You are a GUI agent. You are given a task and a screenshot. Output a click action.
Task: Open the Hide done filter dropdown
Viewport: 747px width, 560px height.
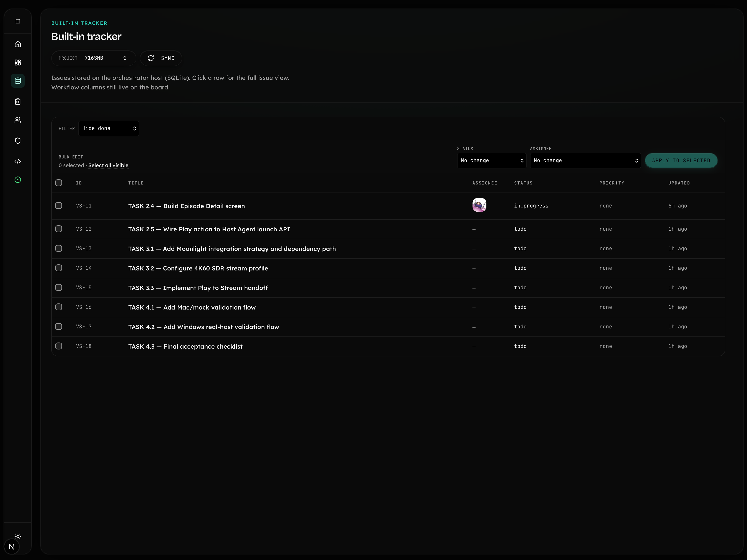coord(108,128)
